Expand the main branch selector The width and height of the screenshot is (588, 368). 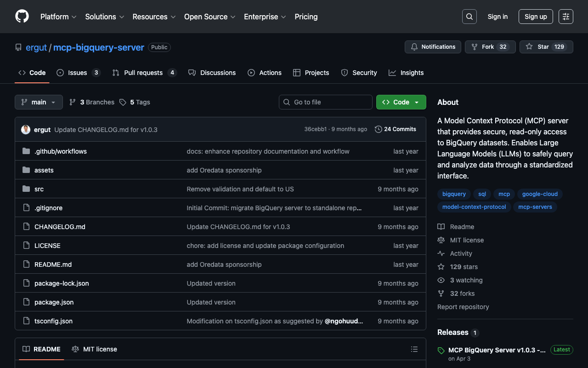[39, 102]
